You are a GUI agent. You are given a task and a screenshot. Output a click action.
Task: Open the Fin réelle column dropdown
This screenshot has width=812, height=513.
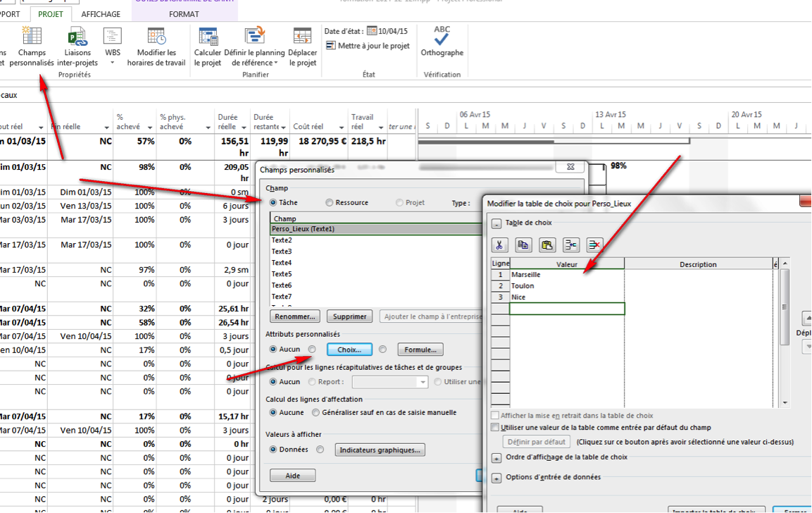click(x=106, y=128)
